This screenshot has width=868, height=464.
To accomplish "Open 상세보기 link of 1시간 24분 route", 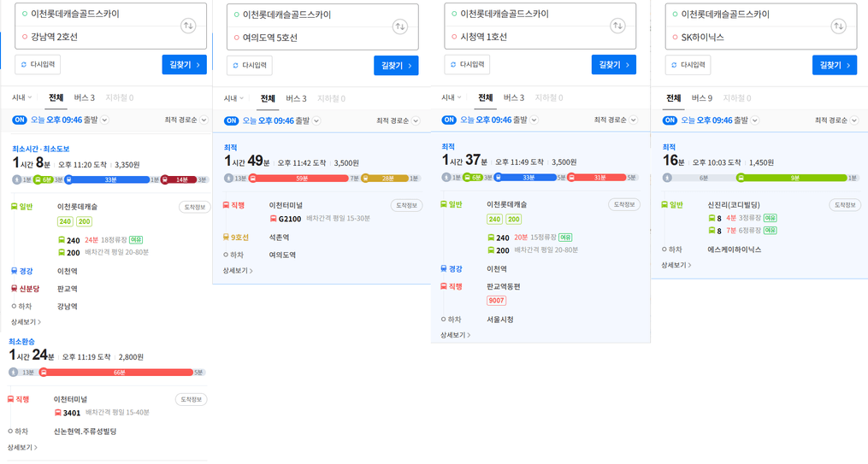I will pyautogui.click(x=21, y=447).
